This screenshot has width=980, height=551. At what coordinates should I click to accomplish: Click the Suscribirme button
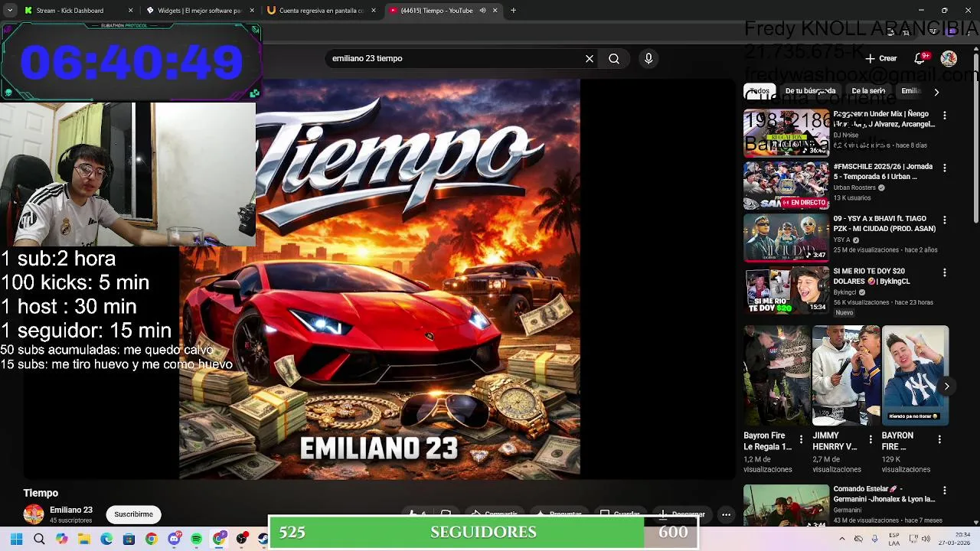133,514
